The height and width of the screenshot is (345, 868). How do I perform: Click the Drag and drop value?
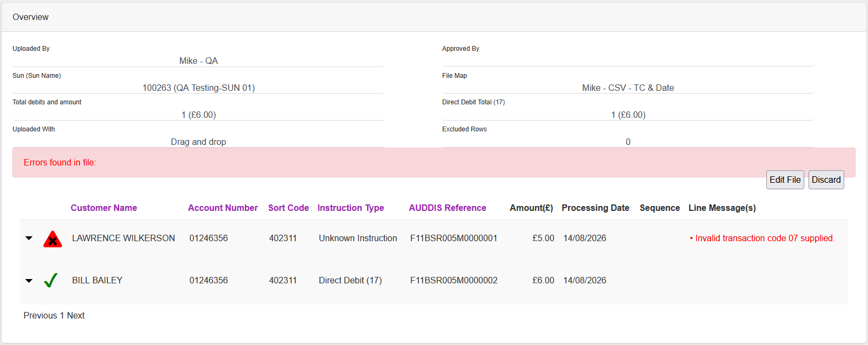point(198,142)
